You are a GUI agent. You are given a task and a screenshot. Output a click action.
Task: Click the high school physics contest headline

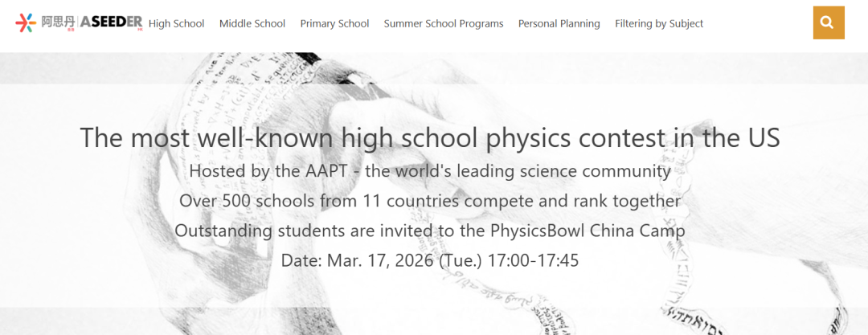pyautogui.click(x=429, y=137)
